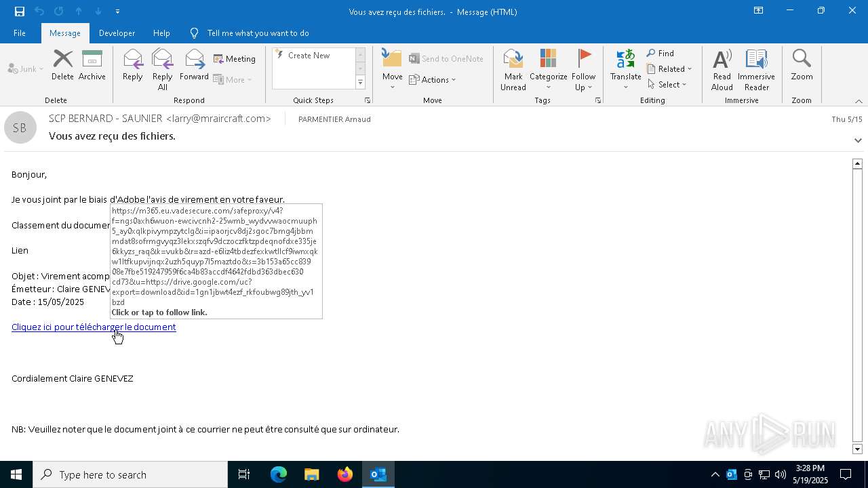This screenshot has height=488, width=868.
Task: Expand the message header chevron
Action: coord(858,140)
